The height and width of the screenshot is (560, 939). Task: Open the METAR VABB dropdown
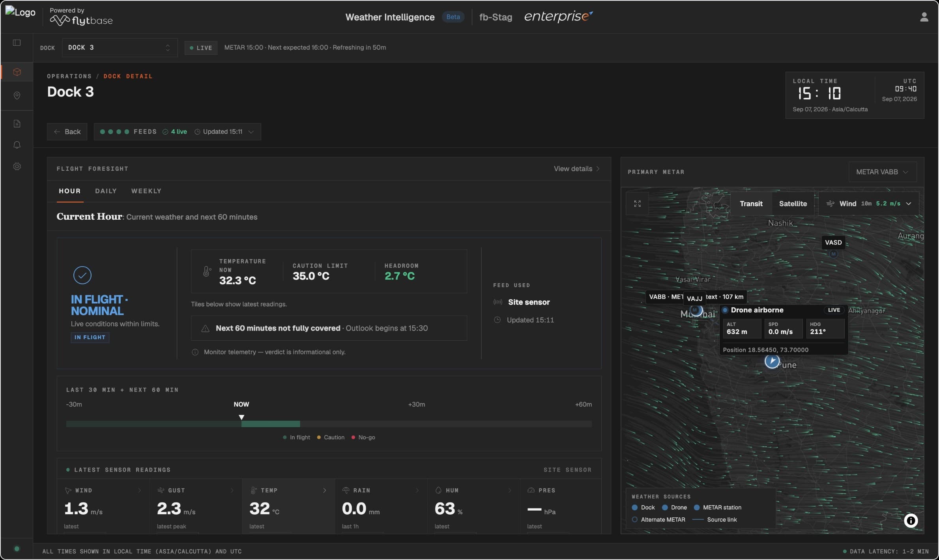click(x=882, y=172)
